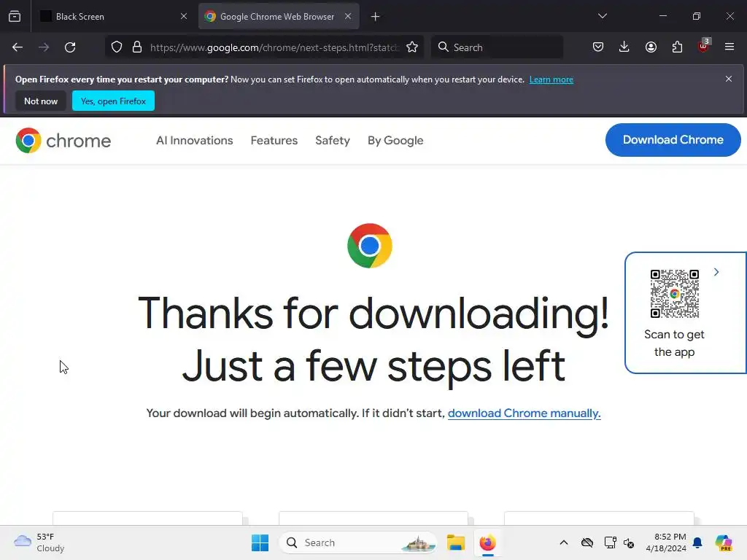Close the Google Chrome Web Browser tab
The width and height of the screenshot is (747, 560).
click(348, 16)
